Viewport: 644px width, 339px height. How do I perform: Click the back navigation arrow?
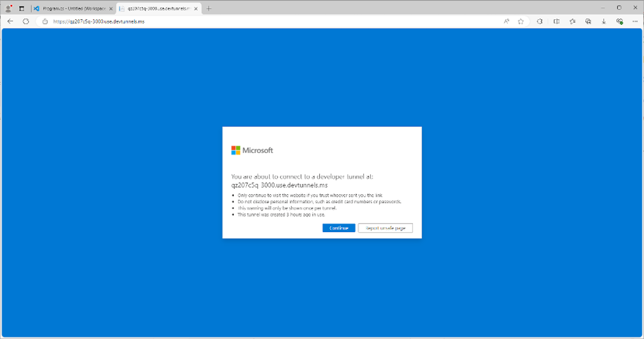(10, 21)
